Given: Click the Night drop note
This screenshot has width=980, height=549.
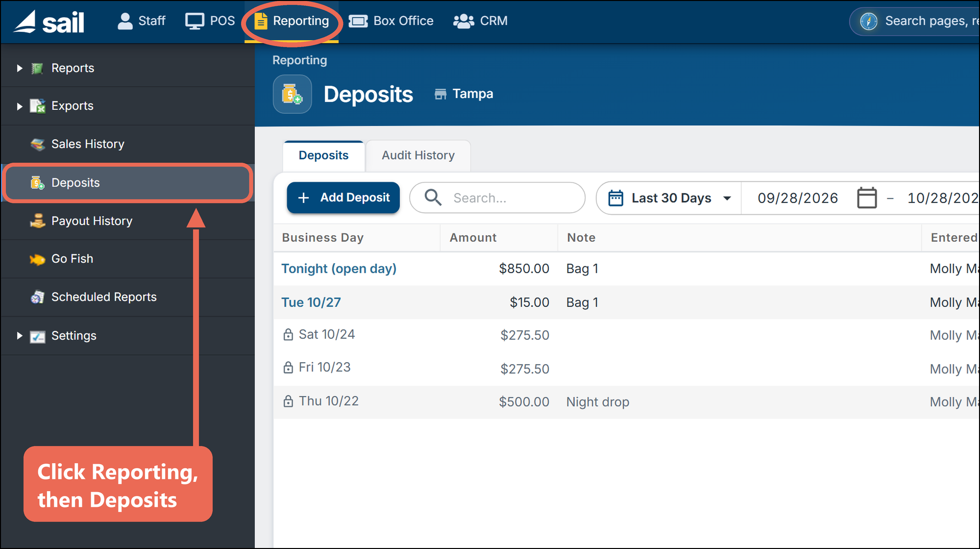Looking at the screenshot, I should pyautogui.click(x=598, y=402).
